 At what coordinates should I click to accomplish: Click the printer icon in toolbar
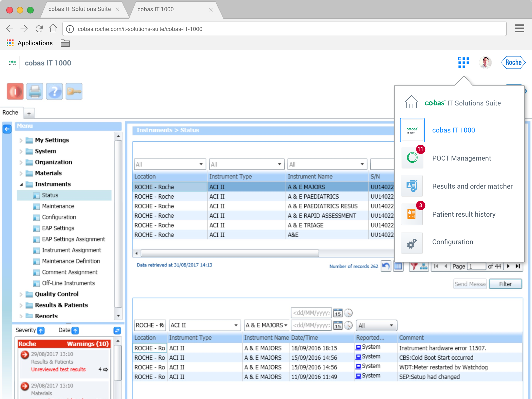pos(35,91)
